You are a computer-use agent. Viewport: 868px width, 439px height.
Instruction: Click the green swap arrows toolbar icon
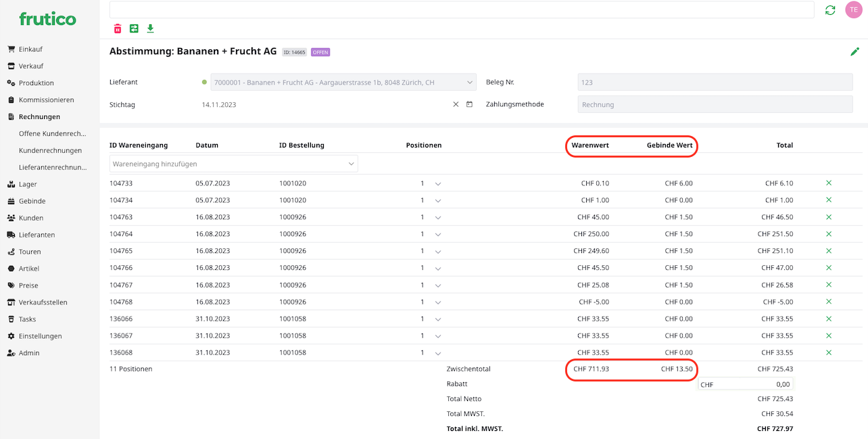134,28
